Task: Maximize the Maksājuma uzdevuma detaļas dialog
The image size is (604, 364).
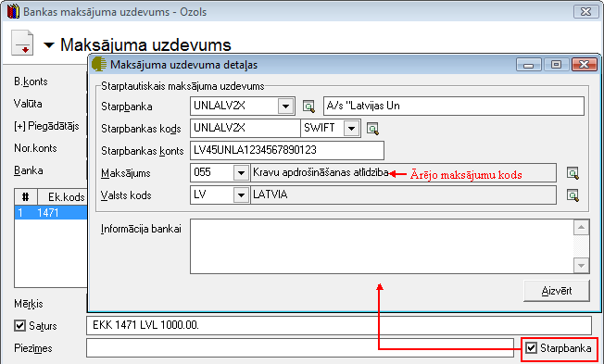Action: pyautogui.click(x=556, y=65)
